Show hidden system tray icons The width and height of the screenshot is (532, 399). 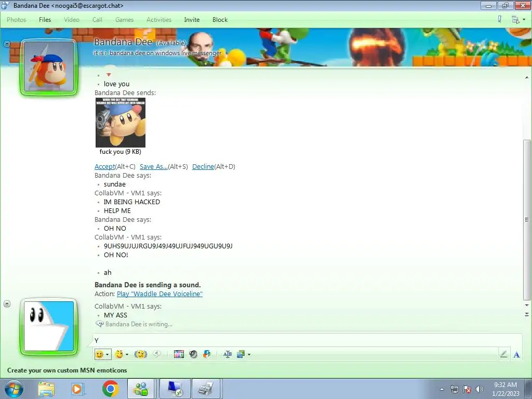(x=442, y=389)
